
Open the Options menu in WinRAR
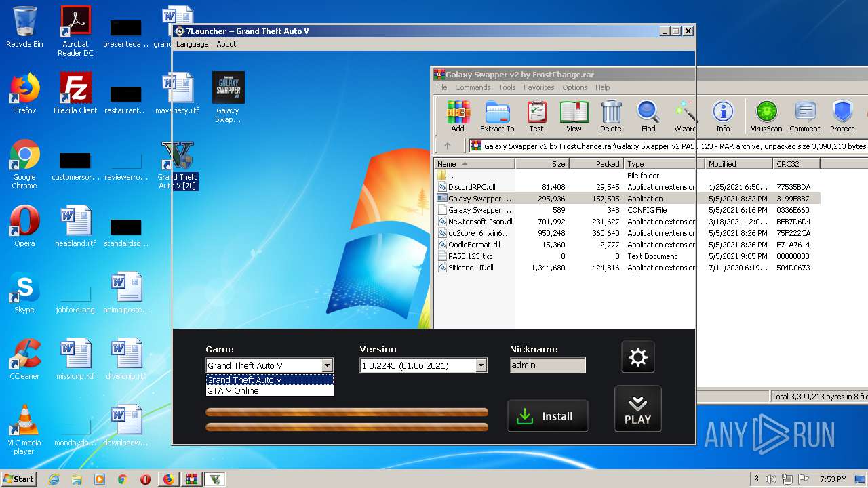point(574,87)
